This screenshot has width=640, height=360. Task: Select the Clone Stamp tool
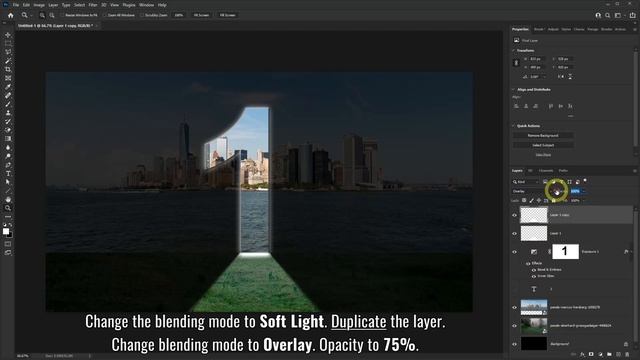tap(8, 113)
